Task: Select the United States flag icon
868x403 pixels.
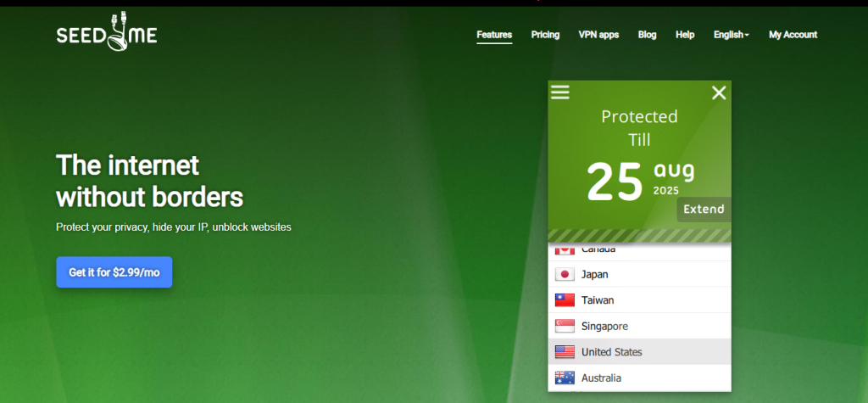Action: click(565, 352)
